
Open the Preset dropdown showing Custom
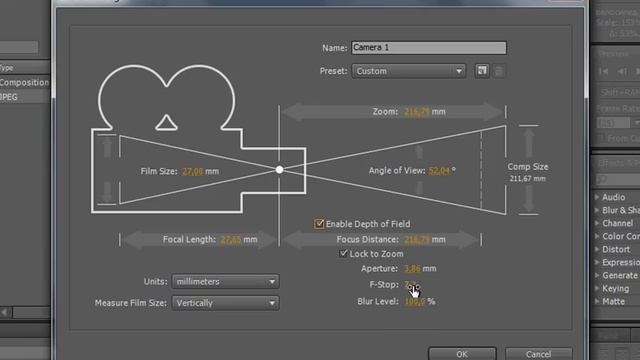click(x=409, y=71)
